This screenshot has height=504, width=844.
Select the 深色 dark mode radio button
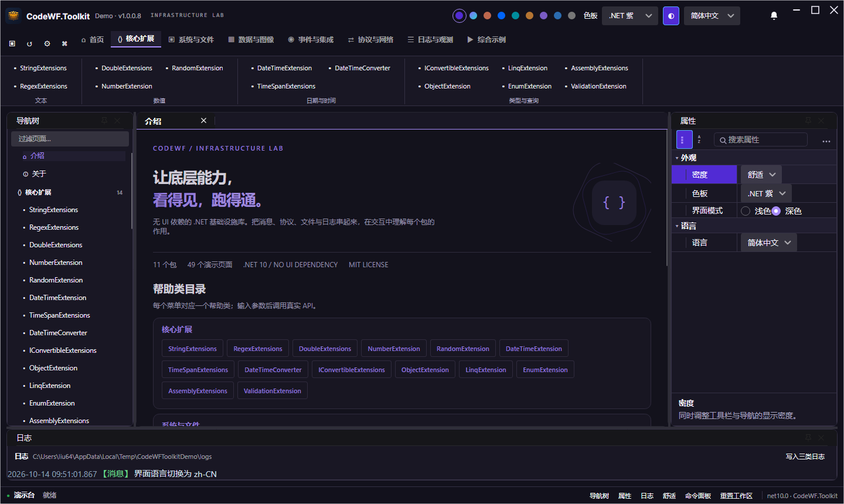coord(776,211)
